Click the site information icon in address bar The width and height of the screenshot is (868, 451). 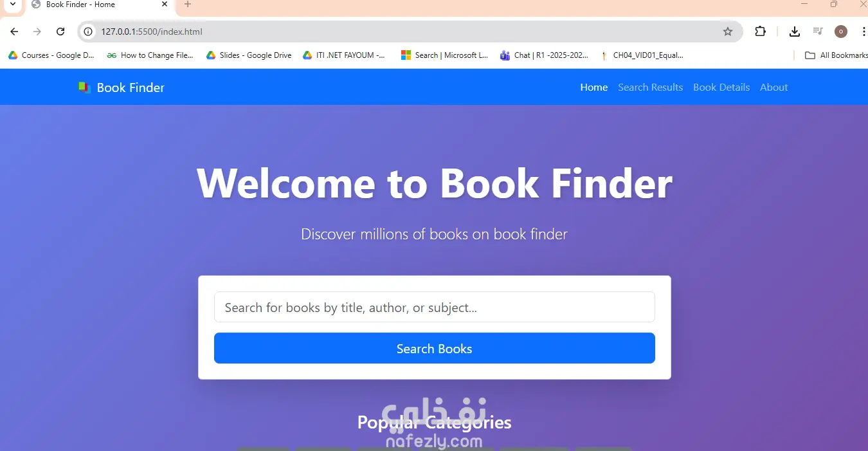click(x=89, y=32)
